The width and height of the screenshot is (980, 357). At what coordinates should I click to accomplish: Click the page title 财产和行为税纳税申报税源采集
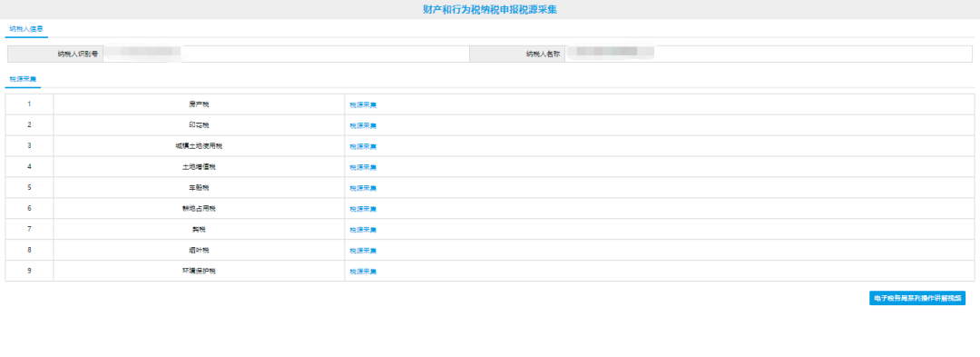pos(490,9)
